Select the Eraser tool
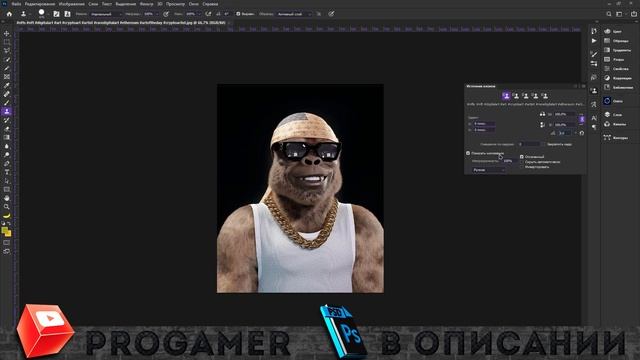 (7, 129)
